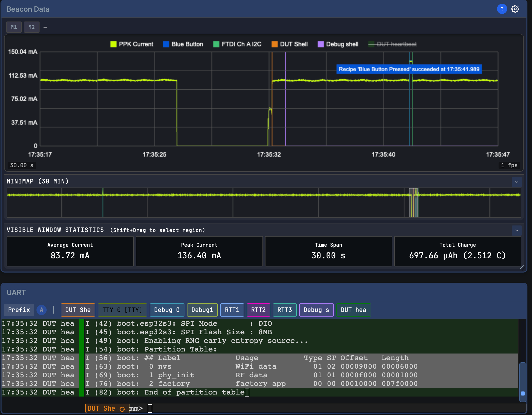Click the panel resize handle icon
Screen dimensions: 532x415
tap(523, 268)
